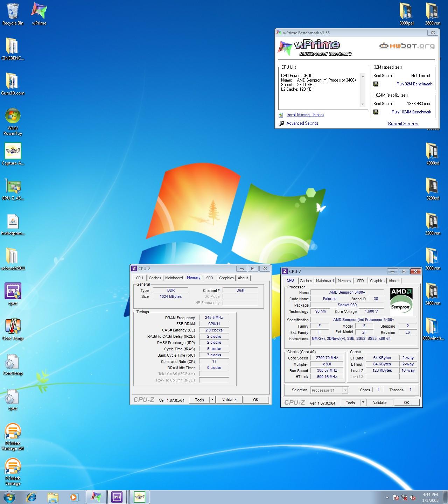
Task: Open Windows Media Player from taskbar
Action: tap(73, 497)
